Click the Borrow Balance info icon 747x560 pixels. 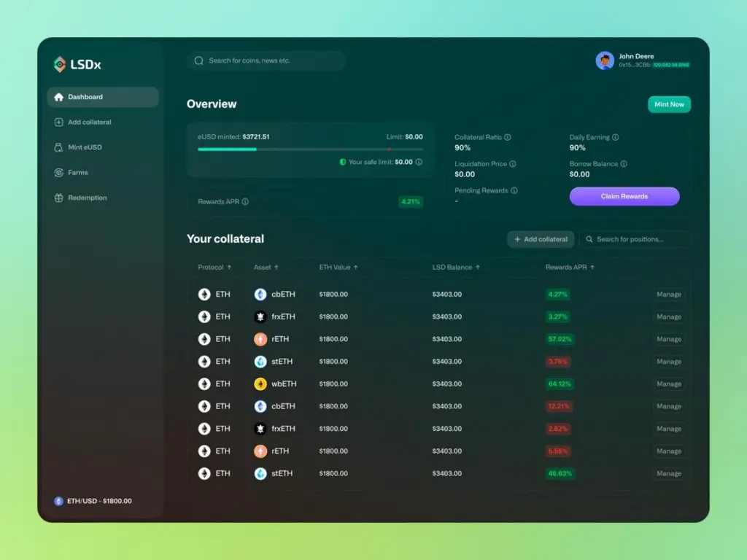pyautogui.click(x=624, y=164)
